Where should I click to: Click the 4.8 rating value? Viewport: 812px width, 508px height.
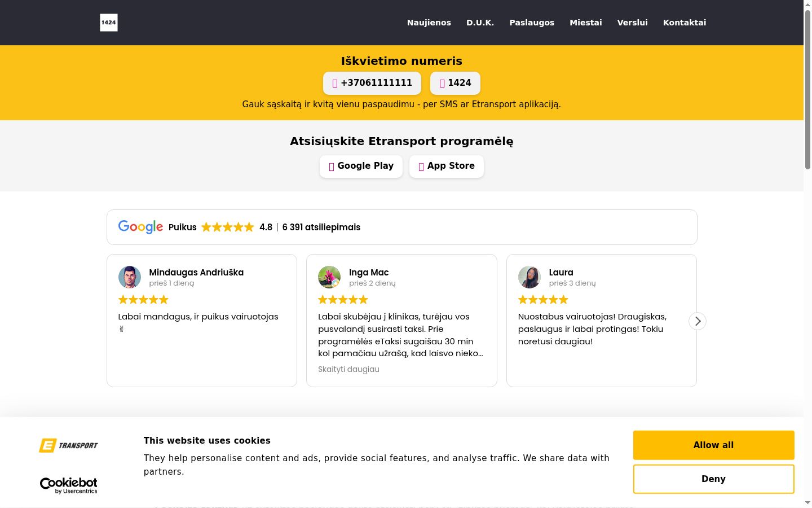tap(266, 227)
